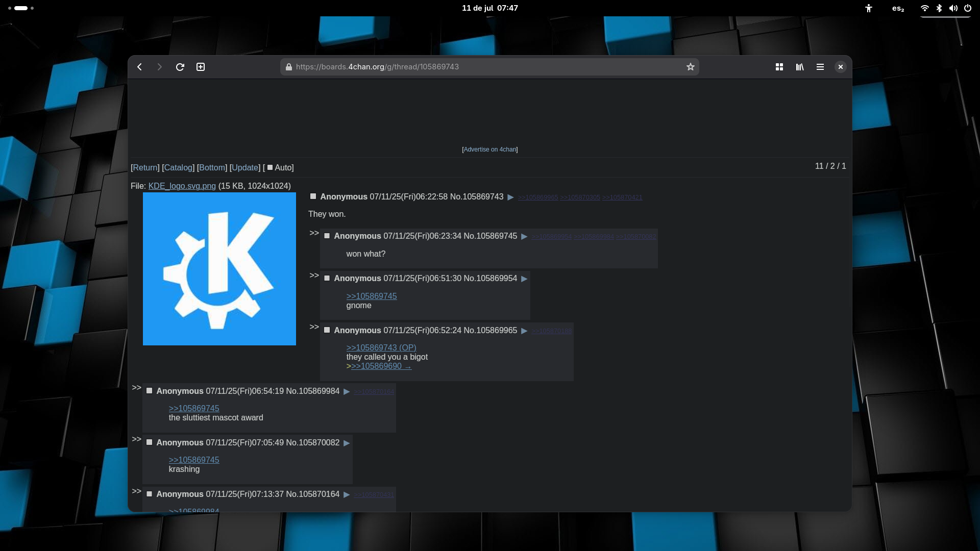980x551 pixels.
Task: Tick checkbox for post No.105869954
Action: tap(327, 278)
